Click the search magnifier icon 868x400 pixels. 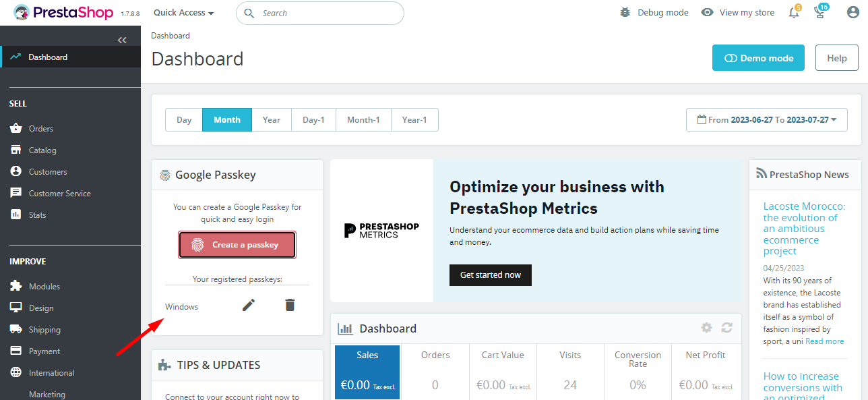click(x=249, y=13)
